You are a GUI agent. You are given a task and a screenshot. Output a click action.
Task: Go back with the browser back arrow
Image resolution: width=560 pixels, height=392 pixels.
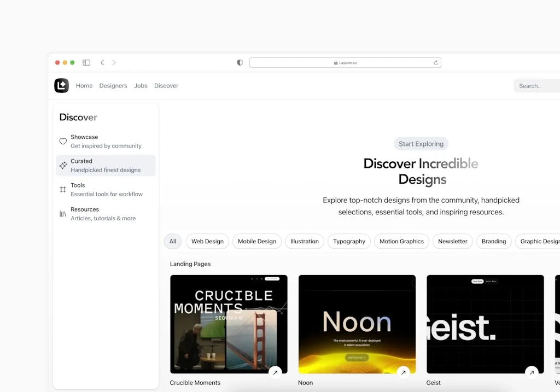[x=102, y=63]
